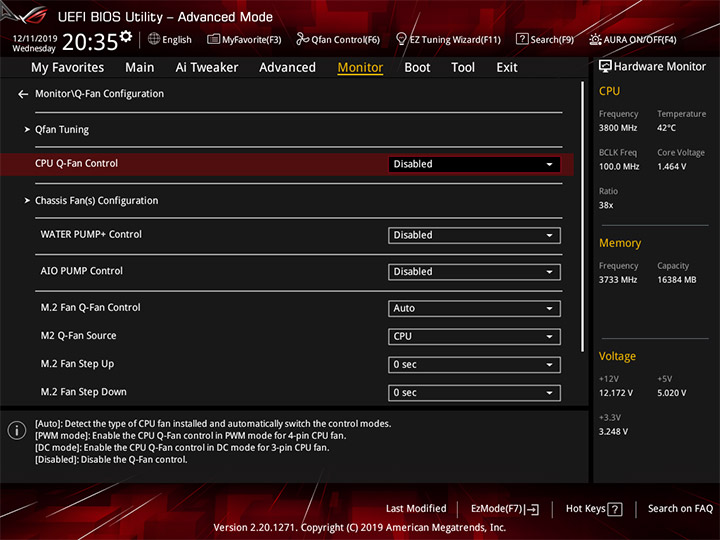Click the memory frequency 3733 MHz value
Image resolution: width=720 pixels, height=540 pixels.
[x=618, y=280]
